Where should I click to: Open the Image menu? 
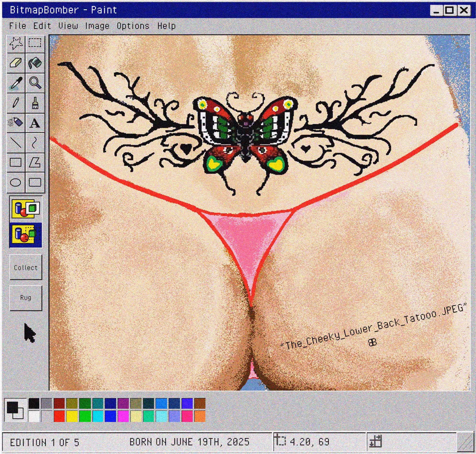(97, 26)
